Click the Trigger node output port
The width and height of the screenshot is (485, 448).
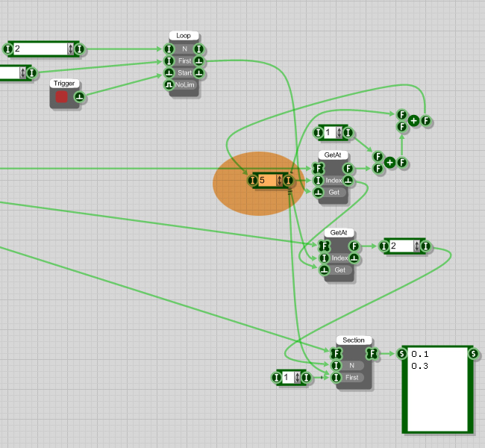(x=79, y=97)
